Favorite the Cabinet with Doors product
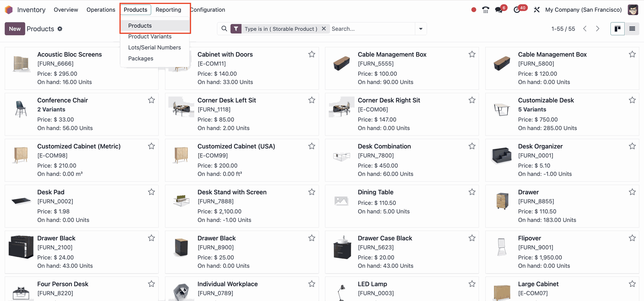The image size is (644, 301). click(311, 54)
